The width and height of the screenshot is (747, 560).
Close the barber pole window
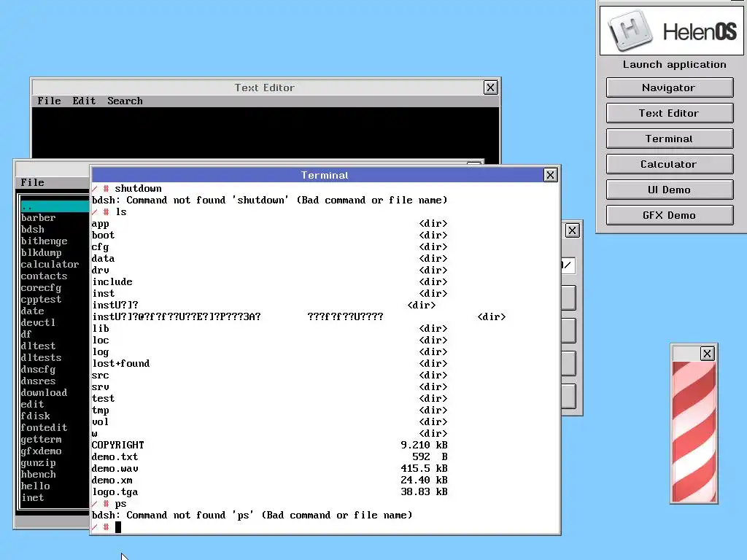[707, 354]
